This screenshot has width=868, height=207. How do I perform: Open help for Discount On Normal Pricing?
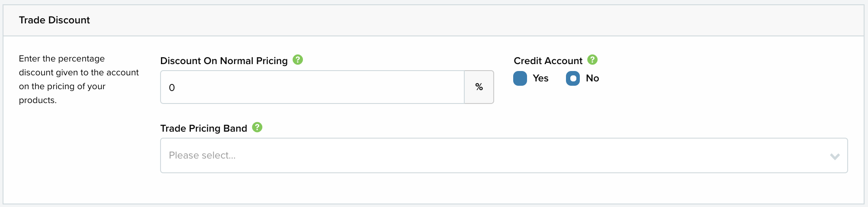[298, 60]
